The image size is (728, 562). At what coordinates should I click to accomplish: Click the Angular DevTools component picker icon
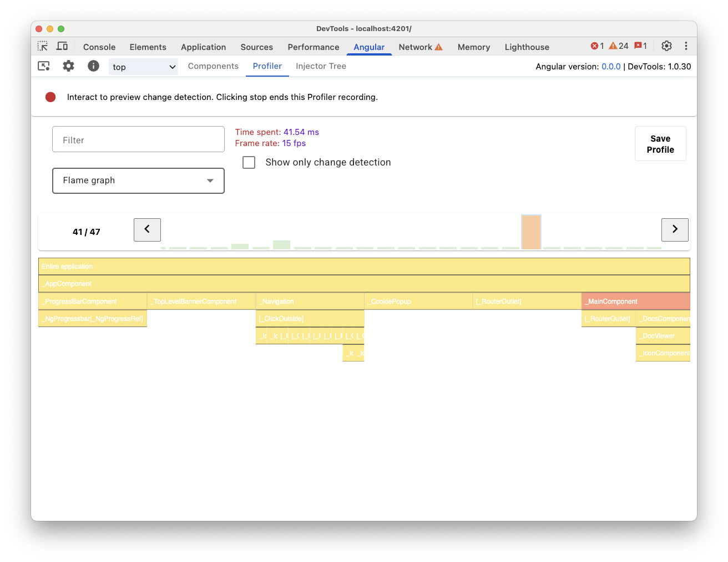[x=43, y=66]
